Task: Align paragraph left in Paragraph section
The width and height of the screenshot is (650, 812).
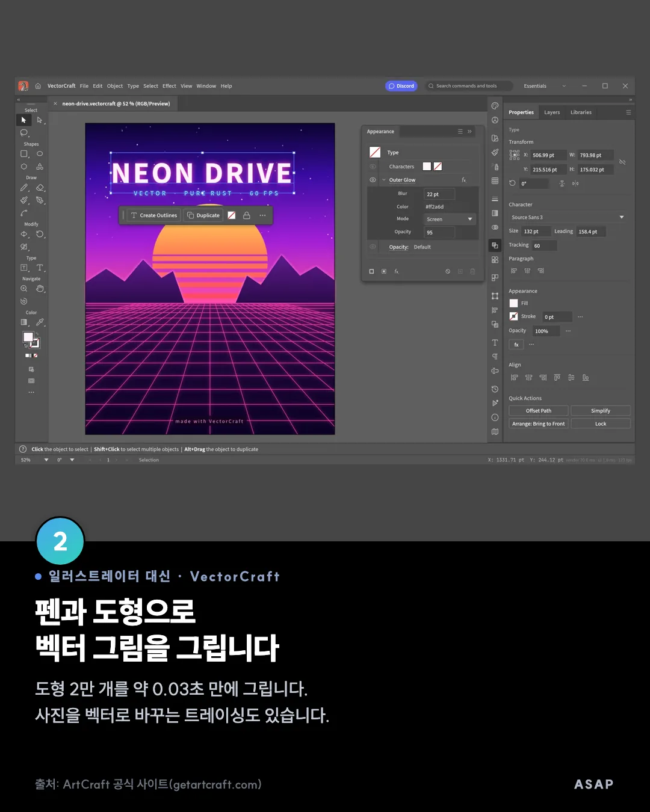Action: coord(514,271)
